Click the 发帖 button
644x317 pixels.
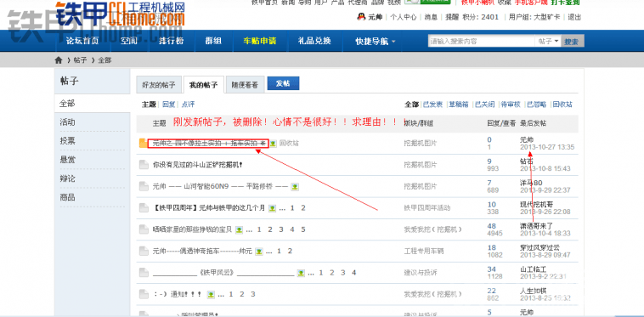[283, 83]
